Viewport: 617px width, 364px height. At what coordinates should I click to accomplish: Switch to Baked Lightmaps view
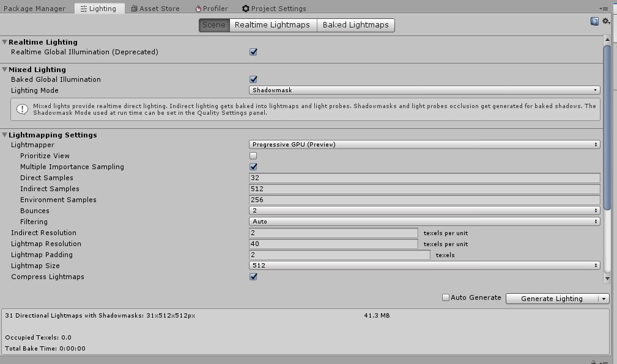click(x=356, y=25)
